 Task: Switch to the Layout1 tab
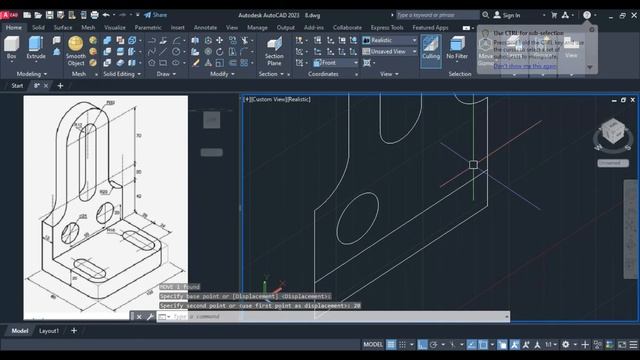(49, 331)
